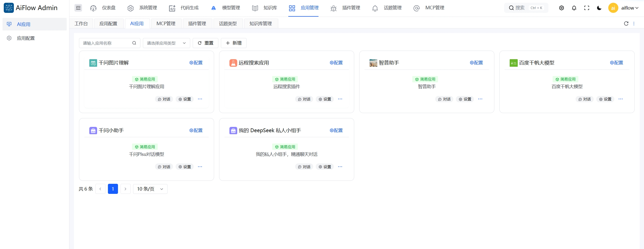Open the 知识库 knowledge base icon
Screen dimensions: 644x249
(255, 8)
